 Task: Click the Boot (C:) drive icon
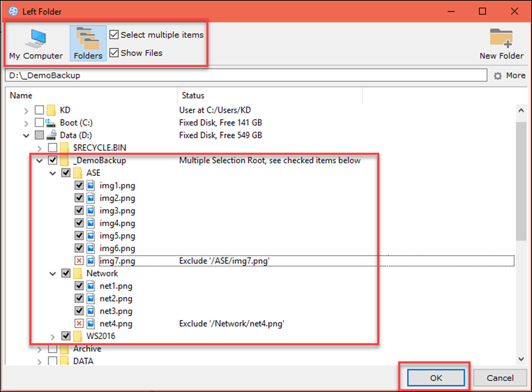(50, 122)
